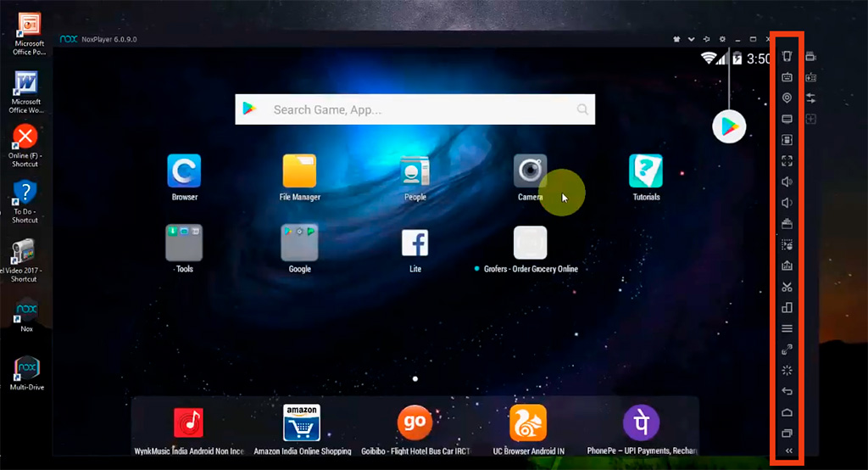
Task: Open the theme shirt icon in Nox title bar
Action: click(x=676, y=39)
